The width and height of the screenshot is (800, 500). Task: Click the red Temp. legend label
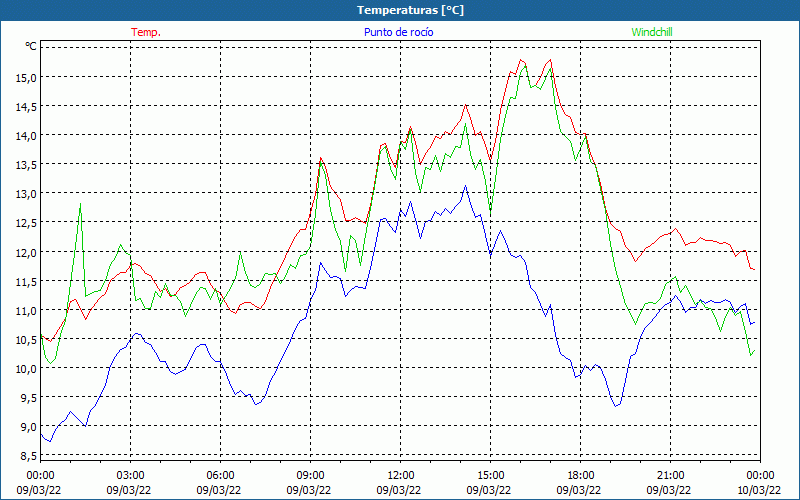point(146,32)
